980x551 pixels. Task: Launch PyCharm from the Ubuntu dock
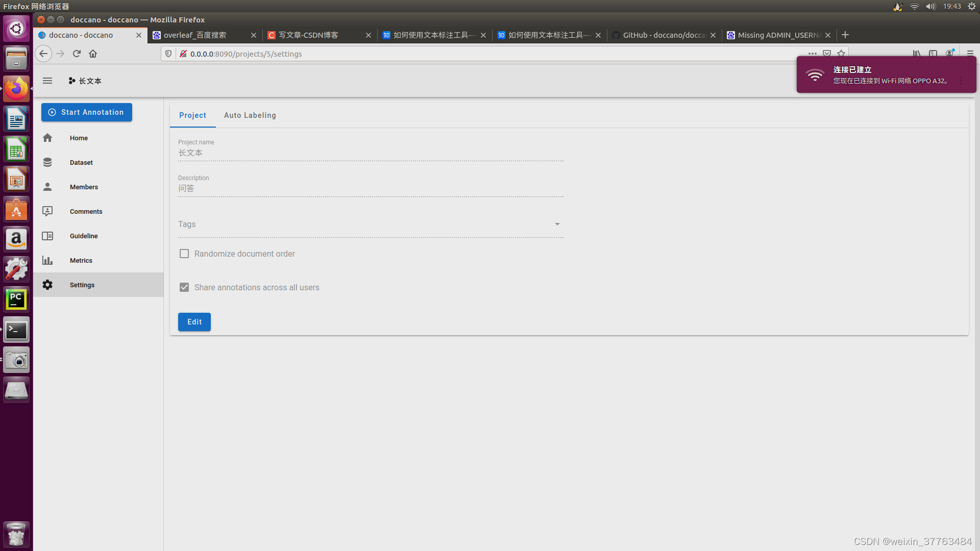pos(16,299)
